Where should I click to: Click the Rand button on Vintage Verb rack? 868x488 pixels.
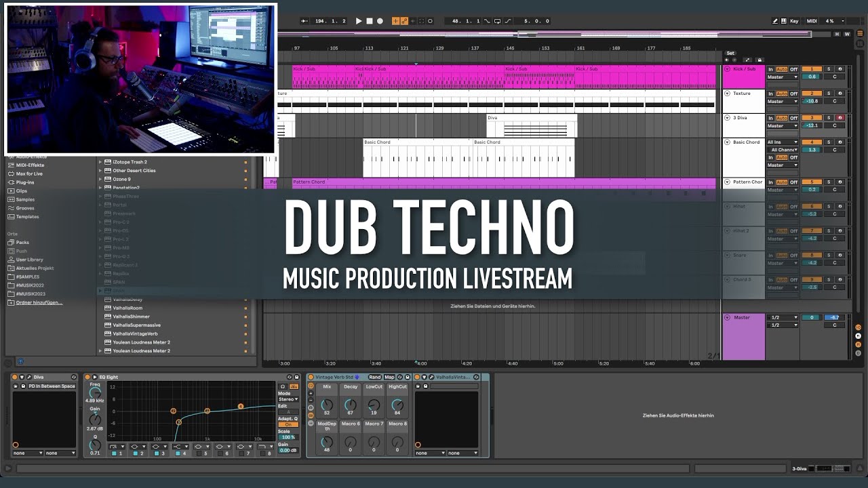(x=374, y=377)
